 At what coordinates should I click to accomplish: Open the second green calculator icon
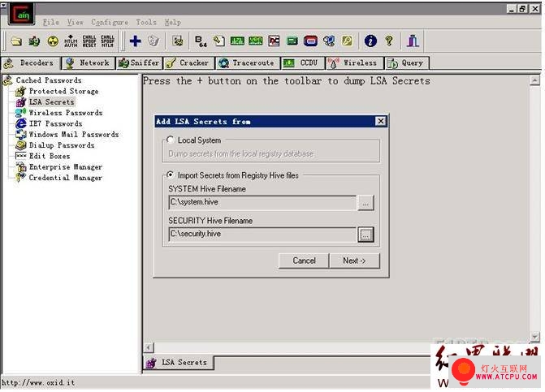[256, 41]
